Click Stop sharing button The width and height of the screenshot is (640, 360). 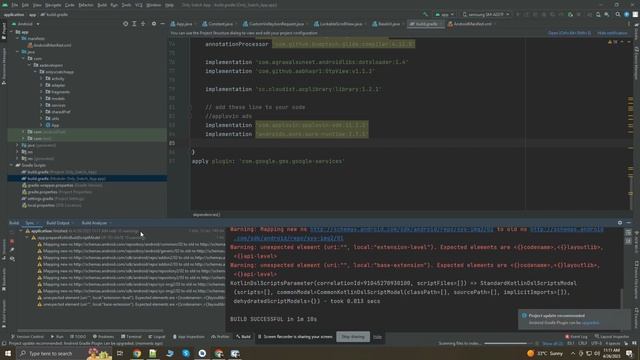tap(353, 337)
